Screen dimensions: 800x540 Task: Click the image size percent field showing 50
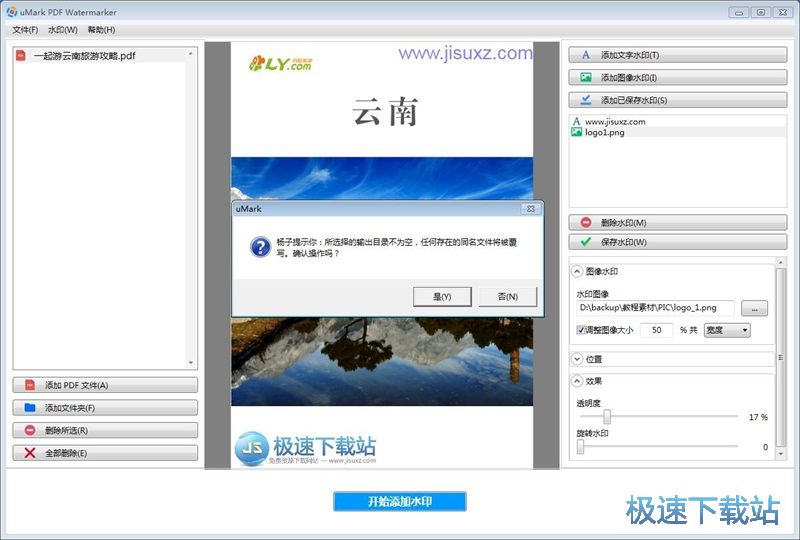point(657,330)
